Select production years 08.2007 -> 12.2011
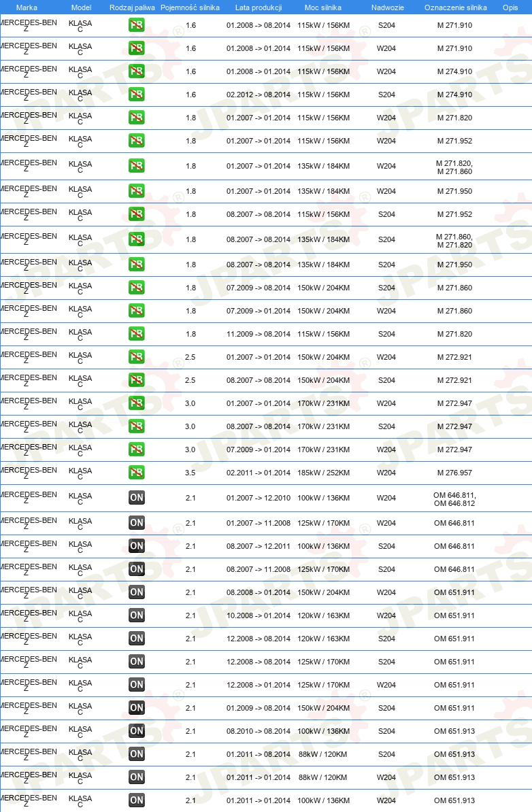The height and width of the screenshot is (812, 532). tap(259, 546)
